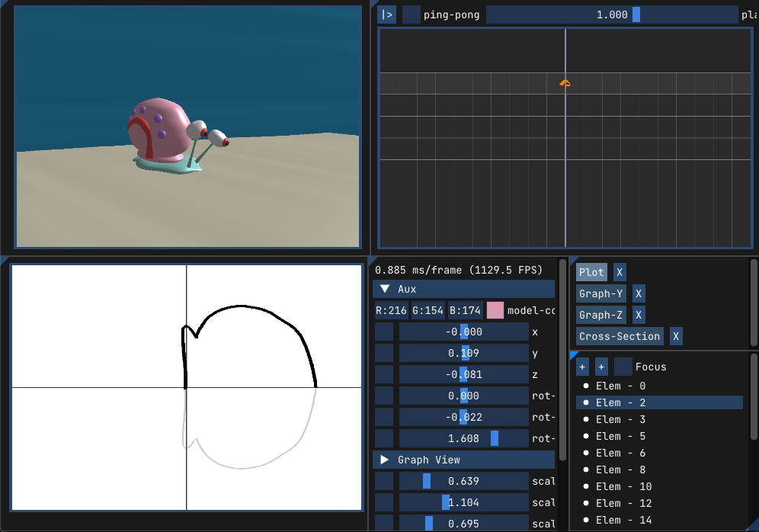Click the black cross-section curve in plot
The image size is (759, 532).
[x=242, y=306]
